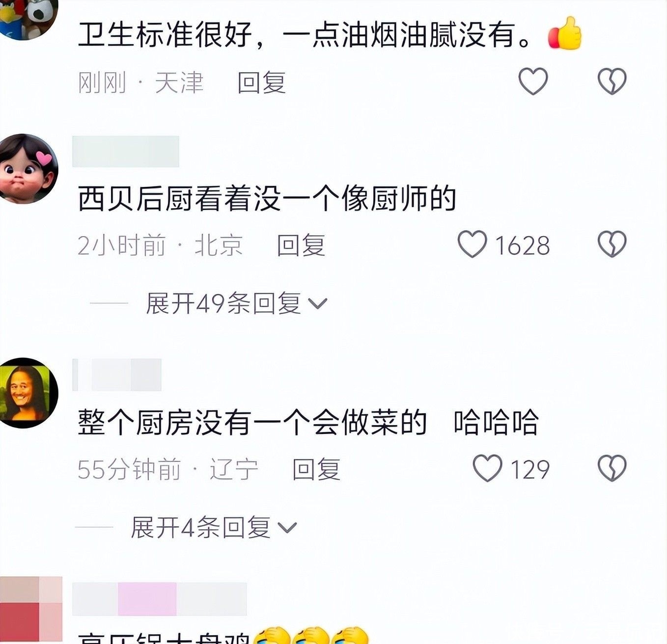Image resolution: width=667 pixels, height=644 pixels.
Task: Reply to the Beijing comment
Action: [x=301, y=245]
